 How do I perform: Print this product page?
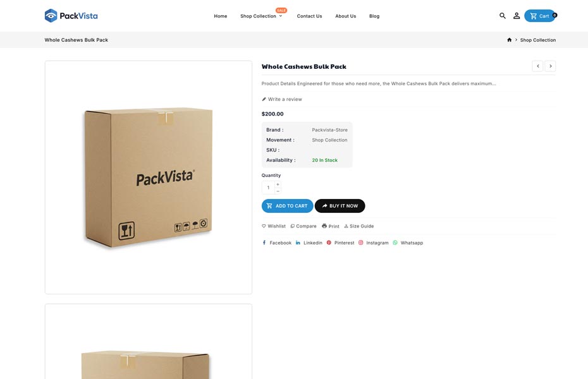[331, 226]
